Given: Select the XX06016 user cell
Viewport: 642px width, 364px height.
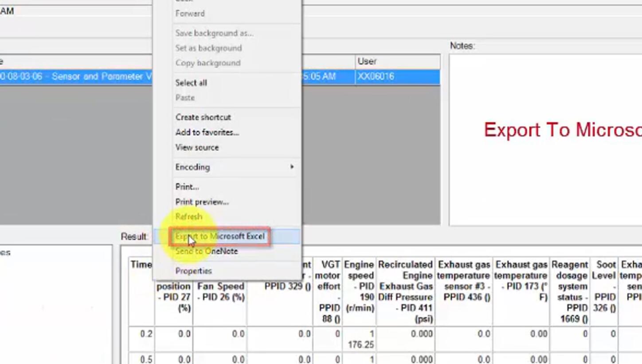Looking at the screenshot, I should tap(398, 77).
